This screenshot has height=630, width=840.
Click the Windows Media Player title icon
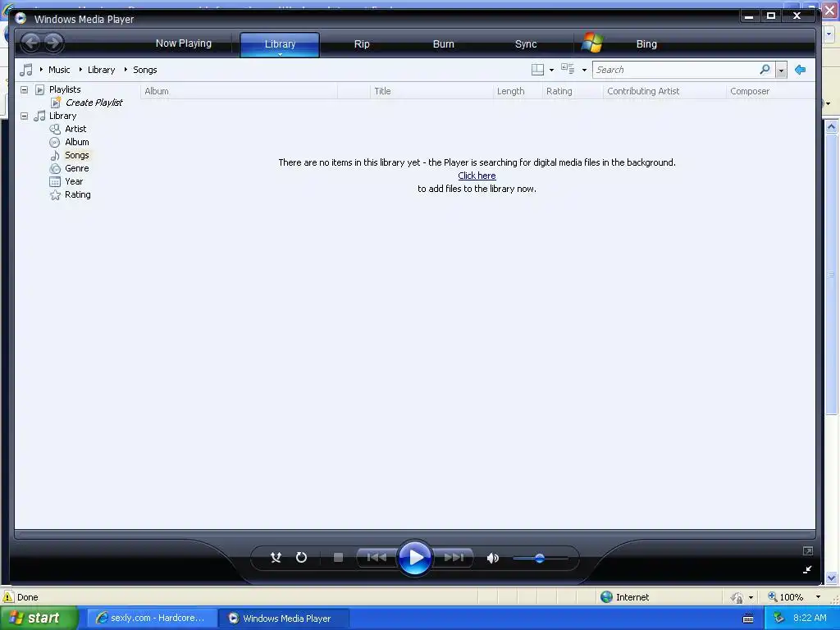(21, 18)
